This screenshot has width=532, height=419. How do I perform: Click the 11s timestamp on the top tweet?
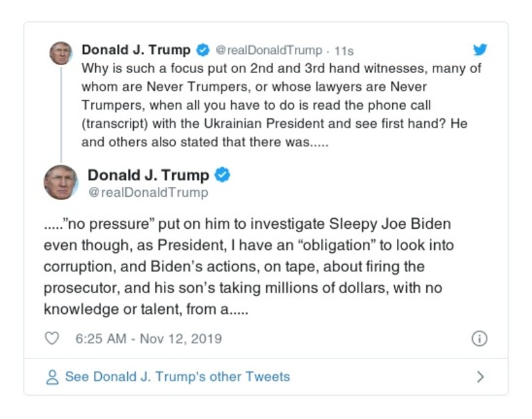(x=344, y=51)
